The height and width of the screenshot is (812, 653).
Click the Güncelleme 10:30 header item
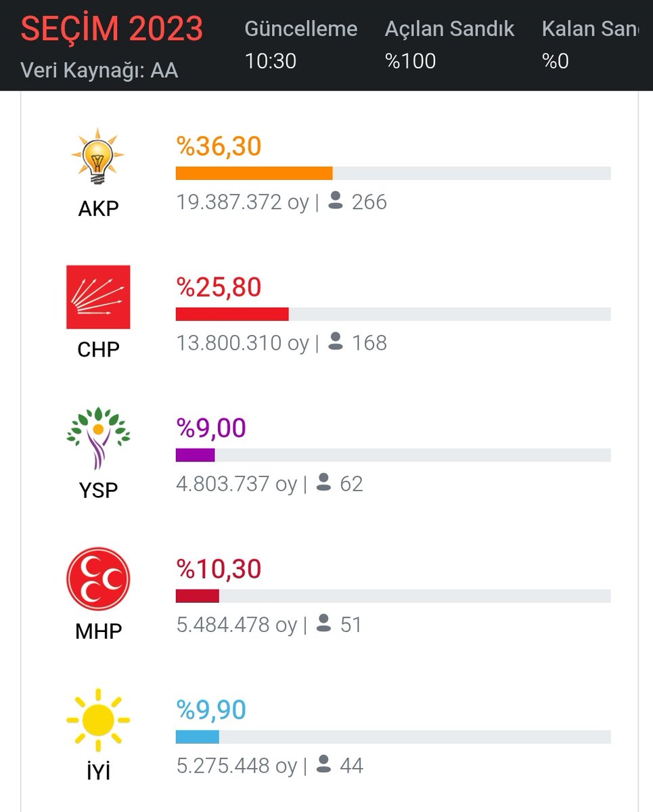(300, 45)
